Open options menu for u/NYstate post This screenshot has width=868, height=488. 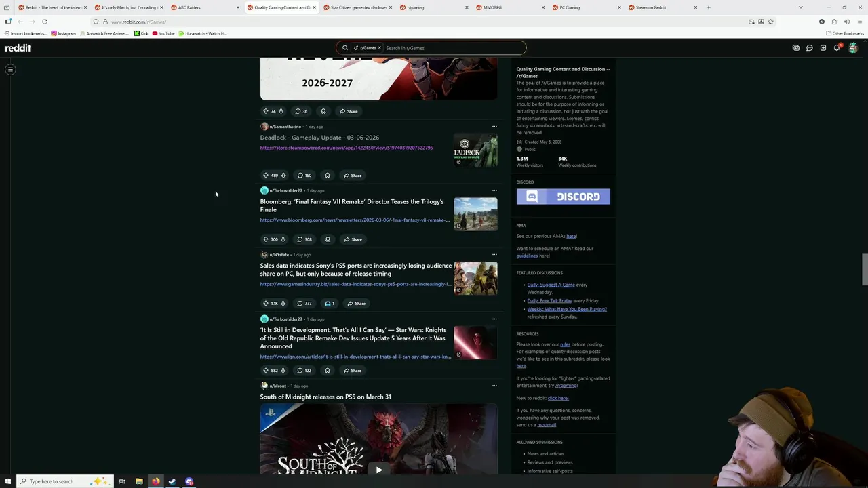(x=494, y=255)
